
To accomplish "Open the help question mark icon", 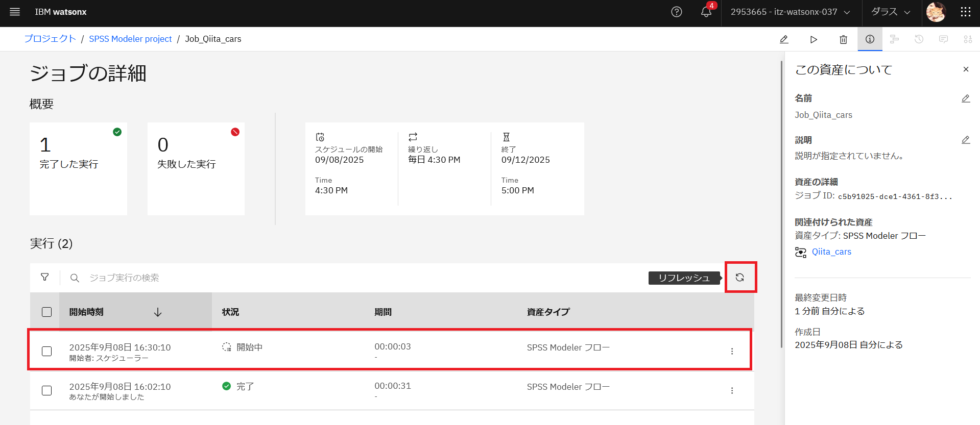I will pyautogui.click(x=677, y=12).
